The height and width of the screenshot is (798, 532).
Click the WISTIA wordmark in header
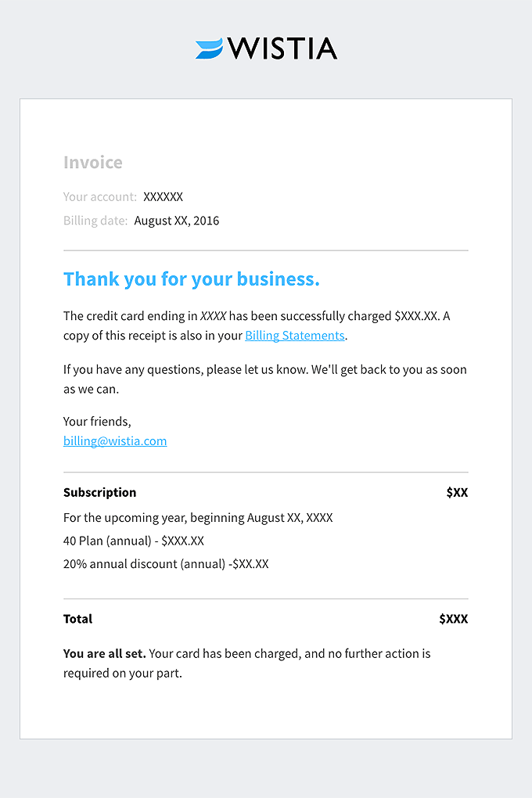click(x=282, y=49)
